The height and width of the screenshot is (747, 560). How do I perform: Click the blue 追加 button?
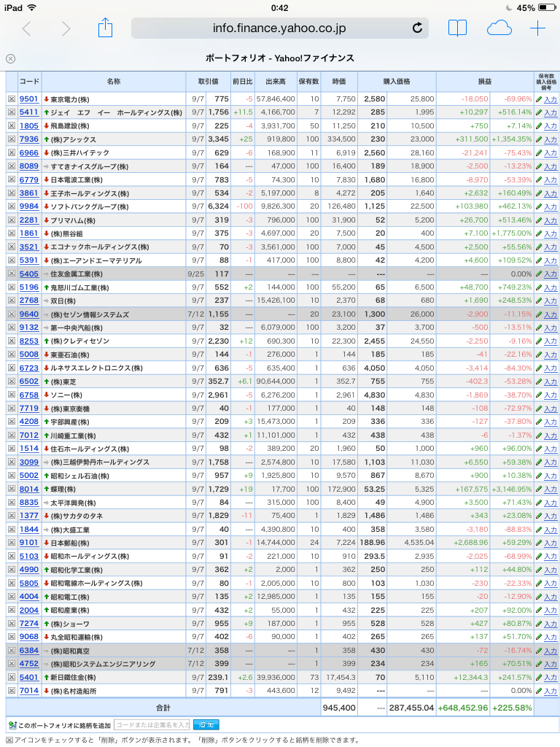[x=206, y=724]
